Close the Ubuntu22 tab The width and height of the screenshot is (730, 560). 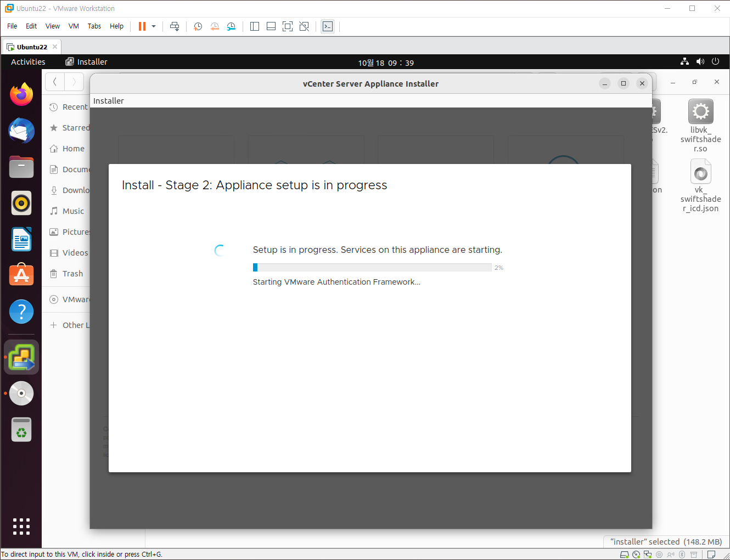click(55, 47)
